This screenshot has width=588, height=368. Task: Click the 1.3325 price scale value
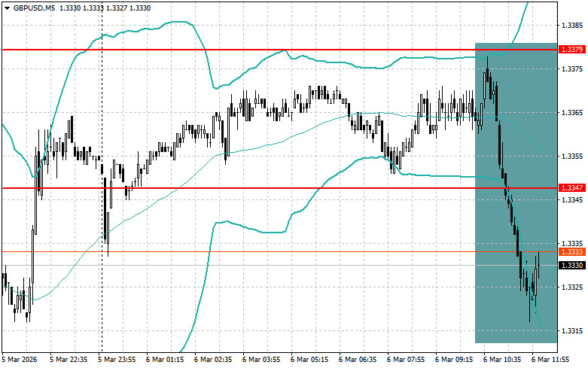pos(572,287)
